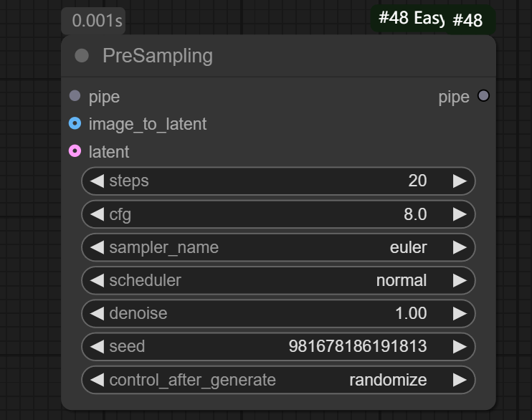Open control_after_generate dropdown showing randomize
The image size is (532, 420).
[278, 380]
